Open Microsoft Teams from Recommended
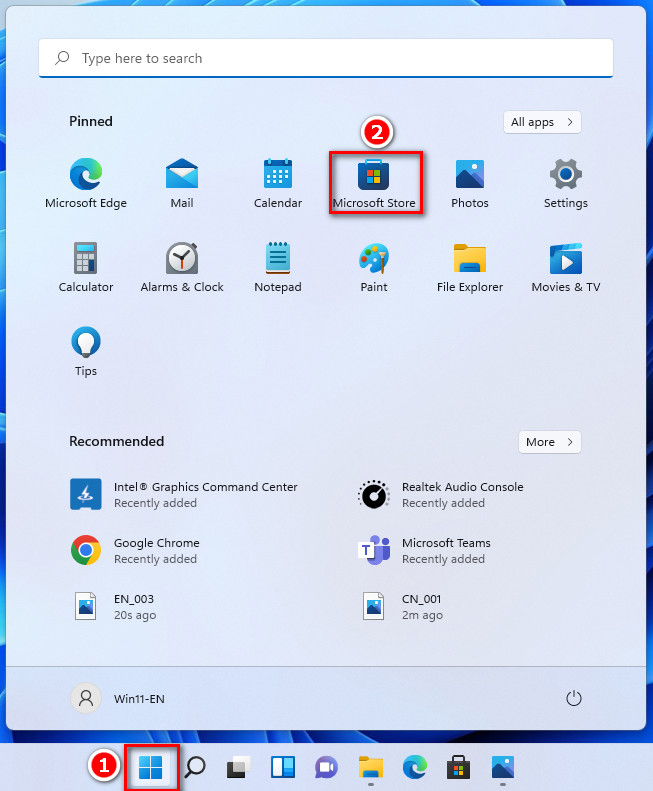 pos(424,550)
